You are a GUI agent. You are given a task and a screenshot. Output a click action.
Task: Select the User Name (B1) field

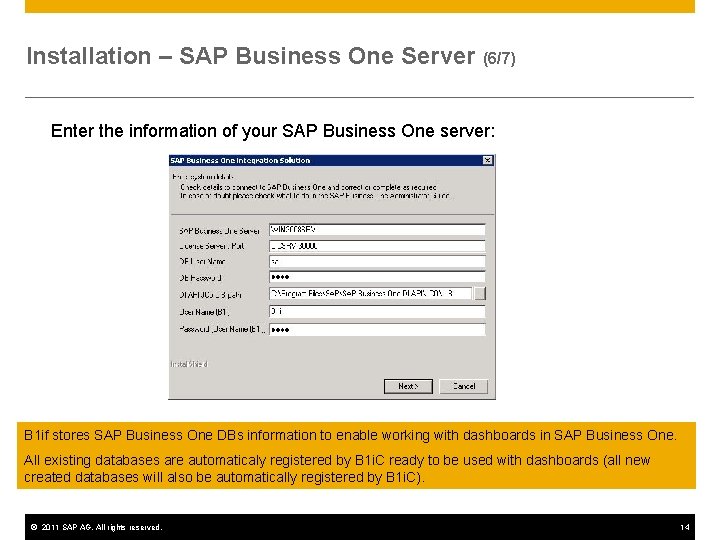tap(377, 312)
